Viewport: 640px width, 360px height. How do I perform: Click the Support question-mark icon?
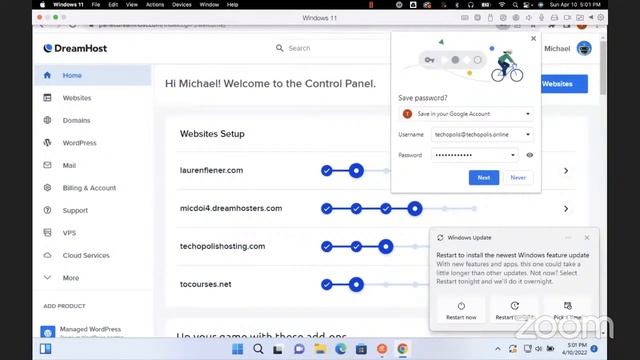point(47,210)
